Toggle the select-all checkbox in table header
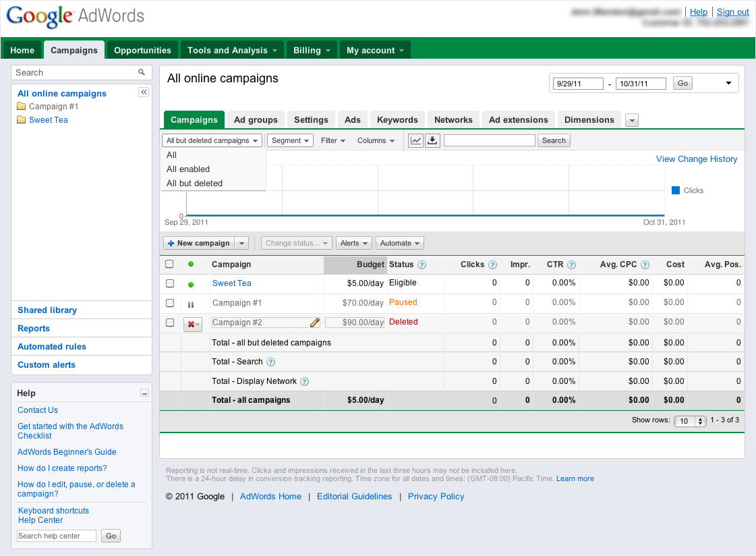The width and height of the screenshot is (756, 556). click(170, 265)
